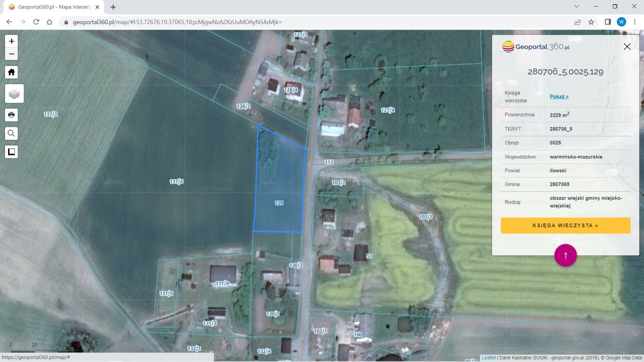
Task: Select the TERYT value 280706_5
Action: tap(561, 129)
